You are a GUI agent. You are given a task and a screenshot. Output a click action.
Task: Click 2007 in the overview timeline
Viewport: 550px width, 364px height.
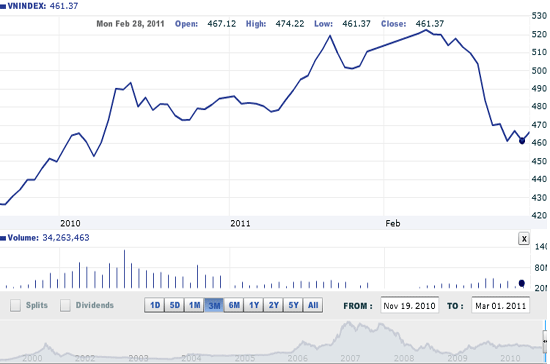(x=350, y=358)
